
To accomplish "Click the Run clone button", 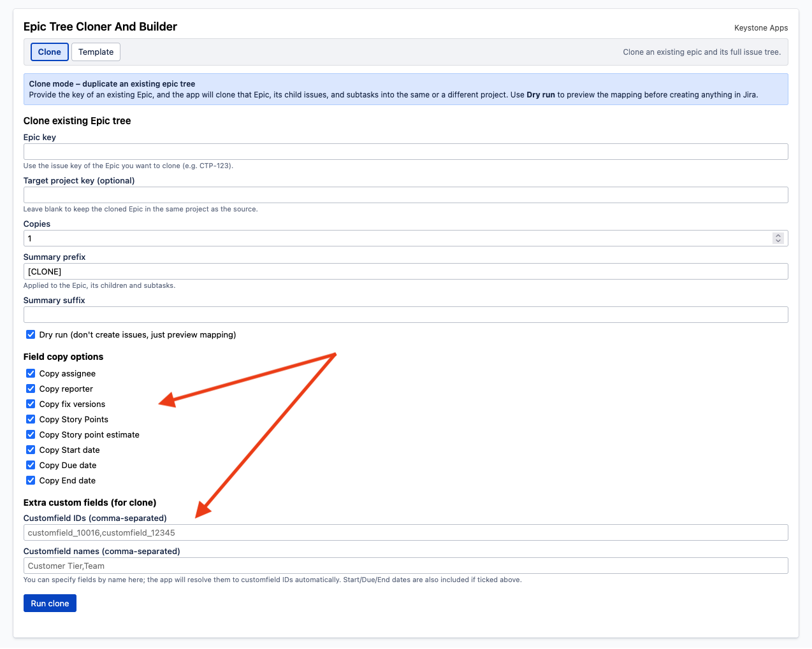I will click(x=50, y=603).
